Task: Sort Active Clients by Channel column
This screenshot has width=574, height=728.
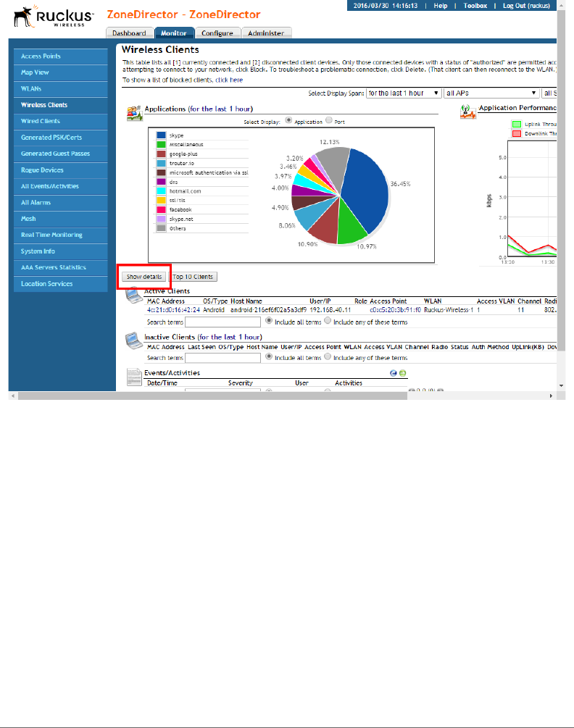Action: click(x=529, y=301)
